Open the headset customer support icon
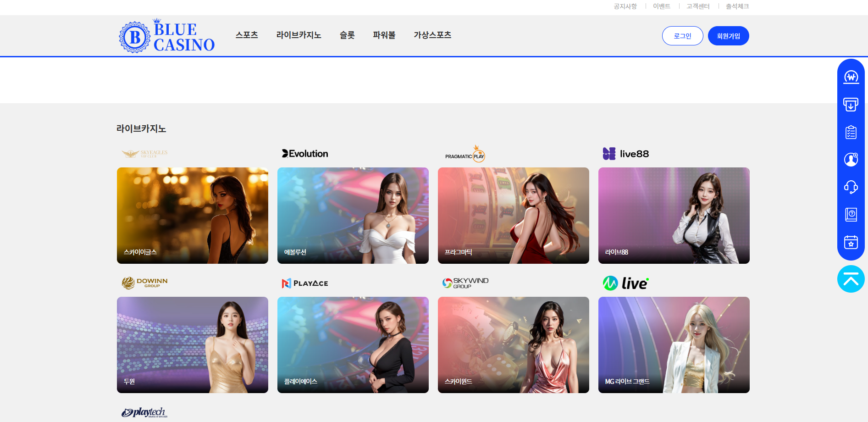The image size is (868, 422). pyautogui.click(x=851, y=187)
